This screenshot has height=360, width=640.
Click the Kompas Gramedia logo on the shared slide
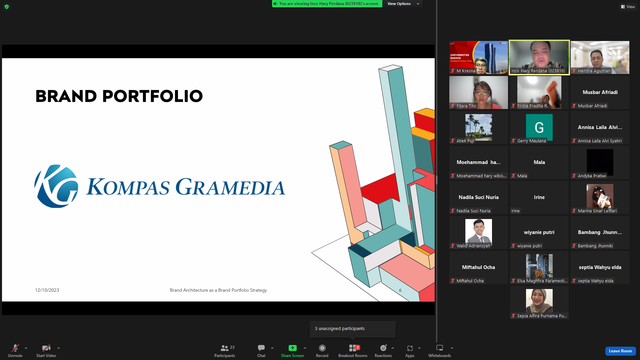click(x=160, y=186)
